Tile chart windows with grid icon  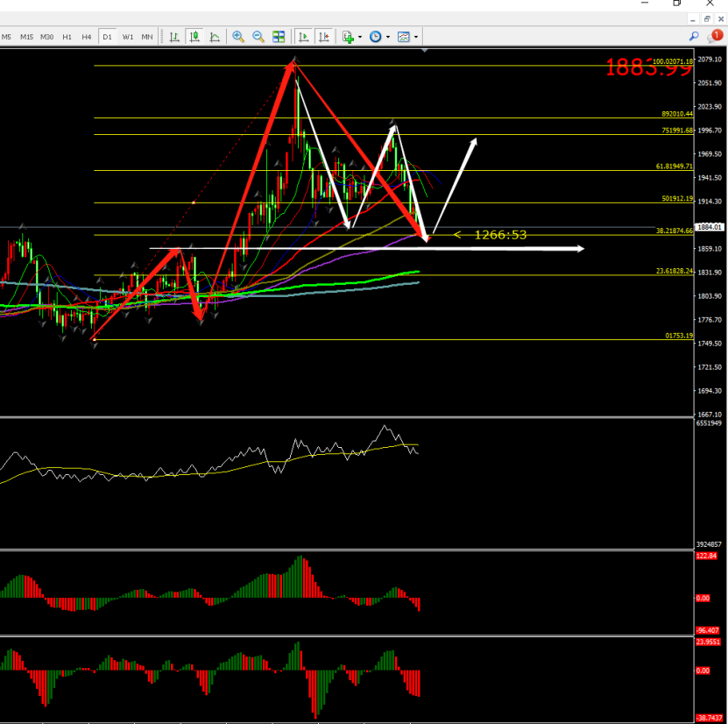pyautogui.click(x=279, y=37)
